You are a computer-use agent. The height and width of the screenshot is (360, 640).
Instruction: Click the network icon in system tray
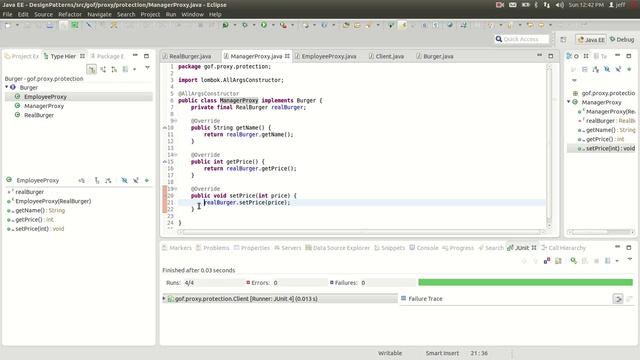(x=547, y=5)
